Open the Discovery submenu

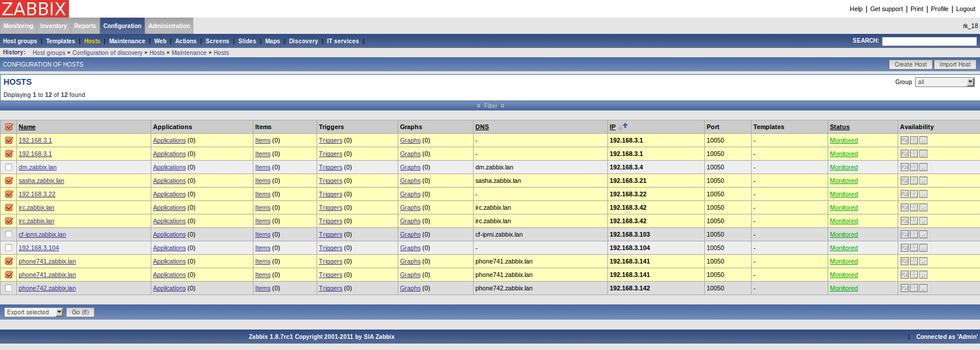point(304,41)
